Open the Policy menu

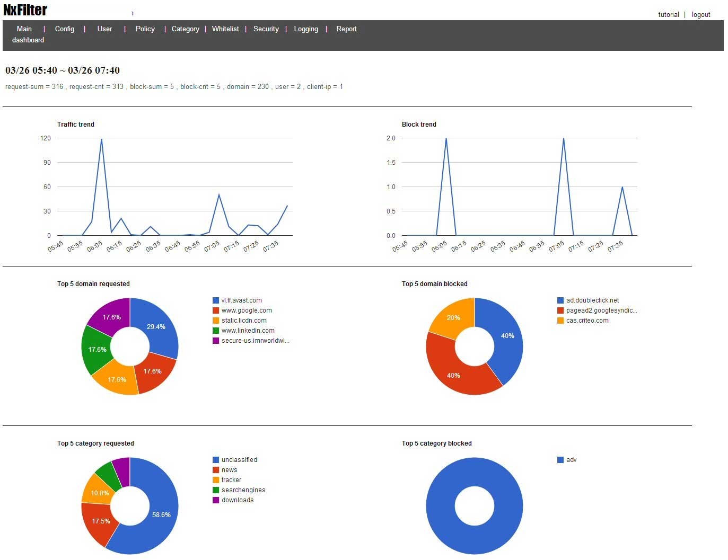145,29
